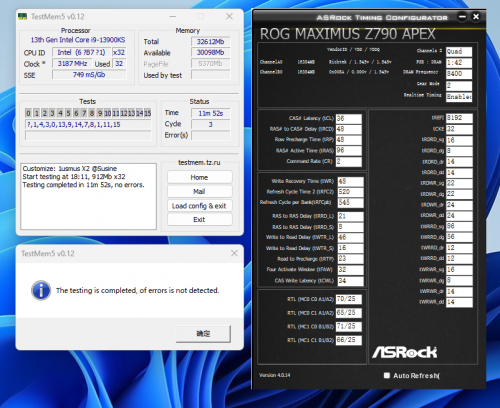The image size is (500, 408).
Task: Click the TestMem5 app icon in main title bar
Action: click(22, 16)
